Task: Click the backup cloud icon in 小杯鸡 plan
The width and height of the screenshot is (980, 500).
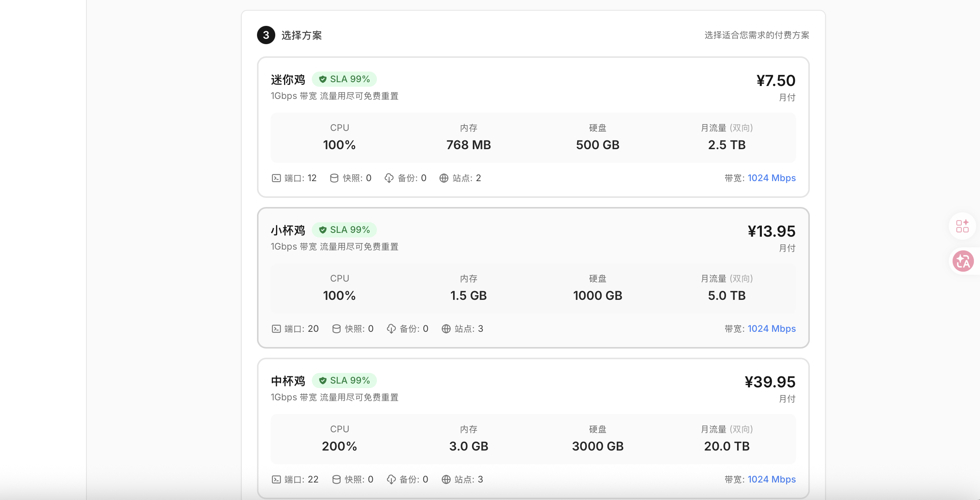Action: (x=391, y=329)
